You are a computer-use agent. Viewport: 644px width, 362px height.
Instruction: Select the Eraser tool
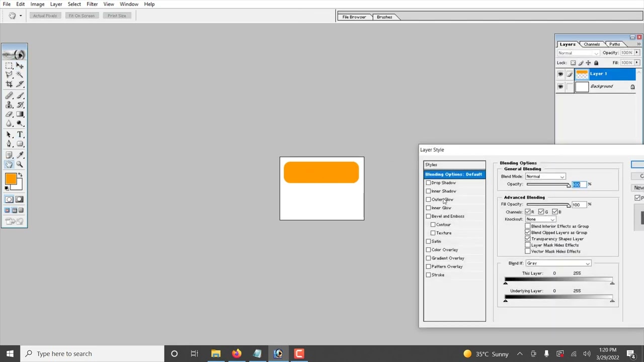pos(9,114)
